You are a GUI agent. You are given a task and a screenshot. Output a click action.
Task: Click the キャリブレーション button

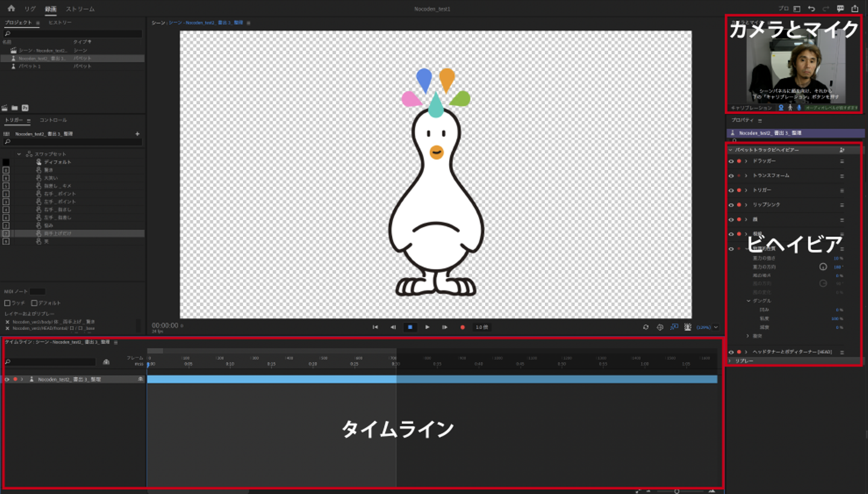pos(751,108)
